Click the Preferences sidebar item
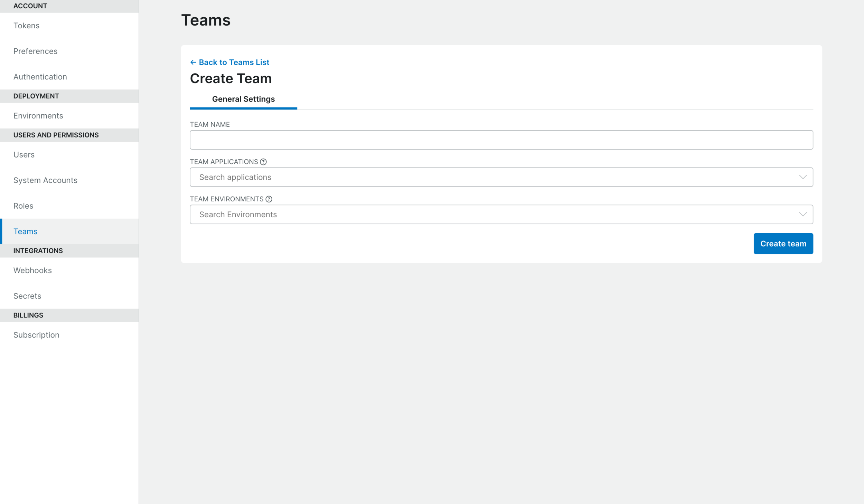 [35, 50]
